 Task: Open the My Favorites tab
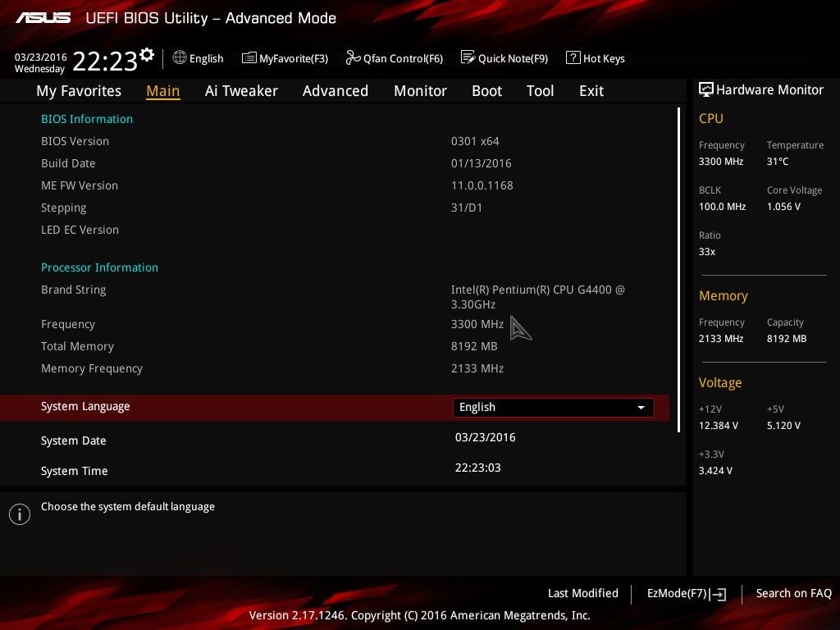[79, 91]
